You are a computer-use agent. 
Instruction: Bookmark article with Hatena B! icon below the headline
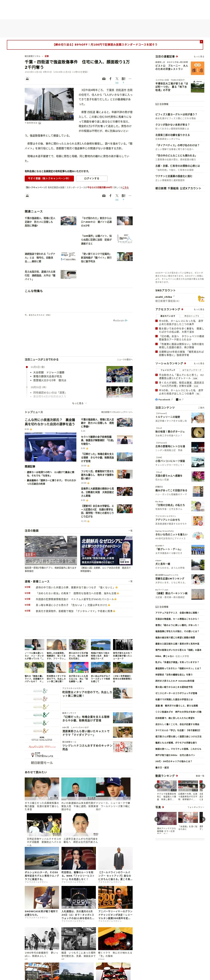coord(123,79)
